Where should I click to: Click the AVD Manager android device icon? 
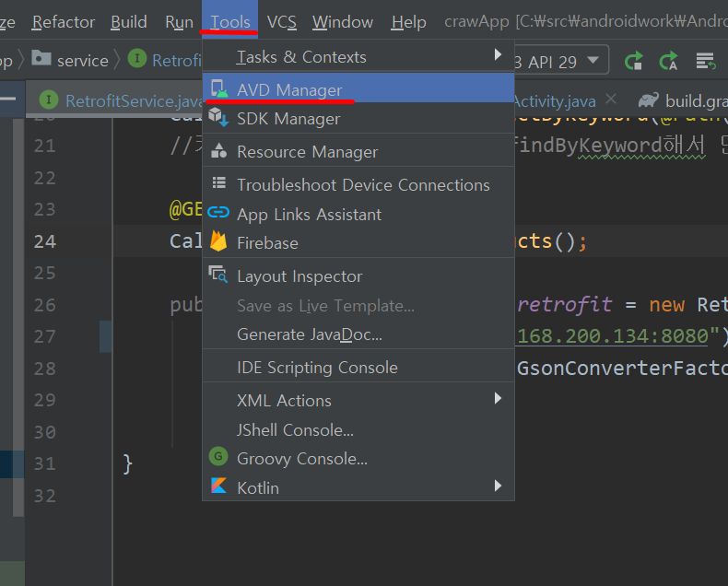[x=218, y=88]
